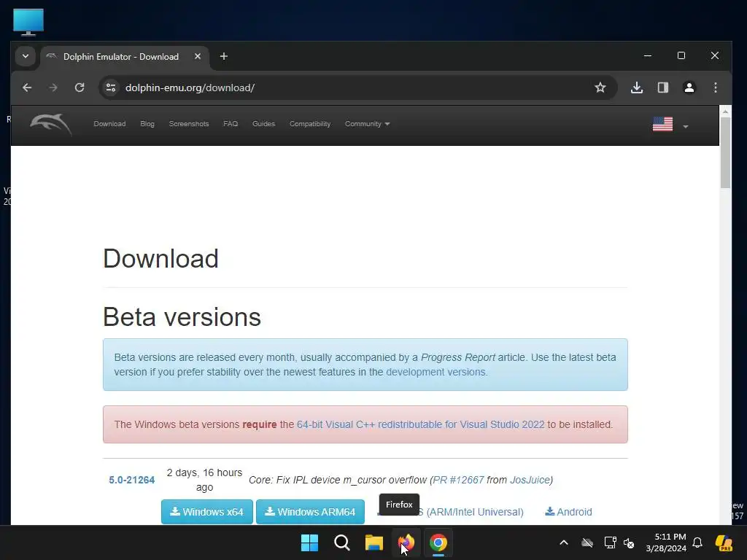Open Chrome three-dot menu
The image size is (747, 560).
point(716,87)
